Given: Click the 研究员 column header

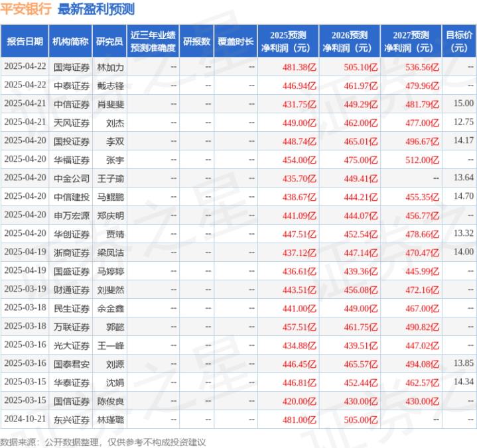Looking at the screenshot, I should [109, 41].
